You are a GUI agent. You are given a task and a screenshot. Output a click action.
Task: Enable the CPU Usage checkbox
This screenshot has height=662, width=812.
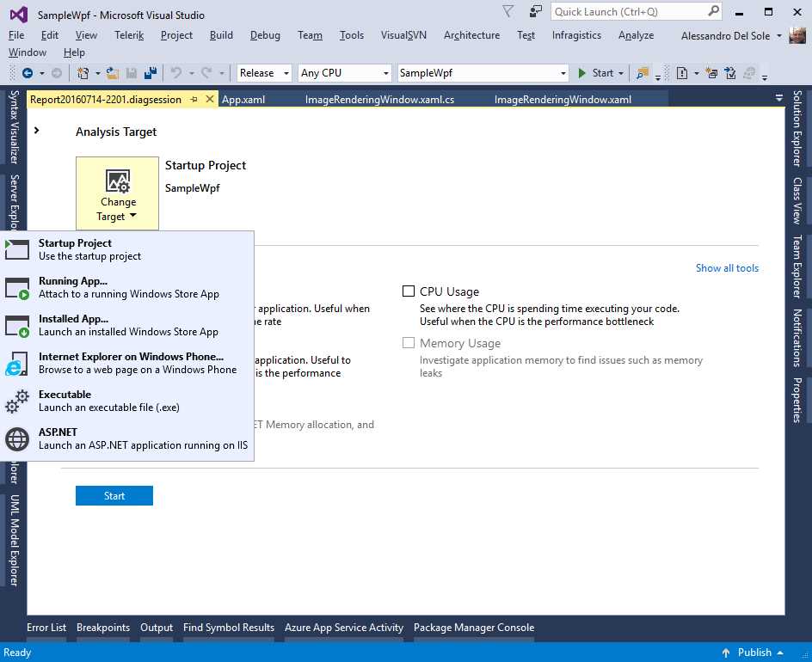pyautogui.click(x=409, y=291)
